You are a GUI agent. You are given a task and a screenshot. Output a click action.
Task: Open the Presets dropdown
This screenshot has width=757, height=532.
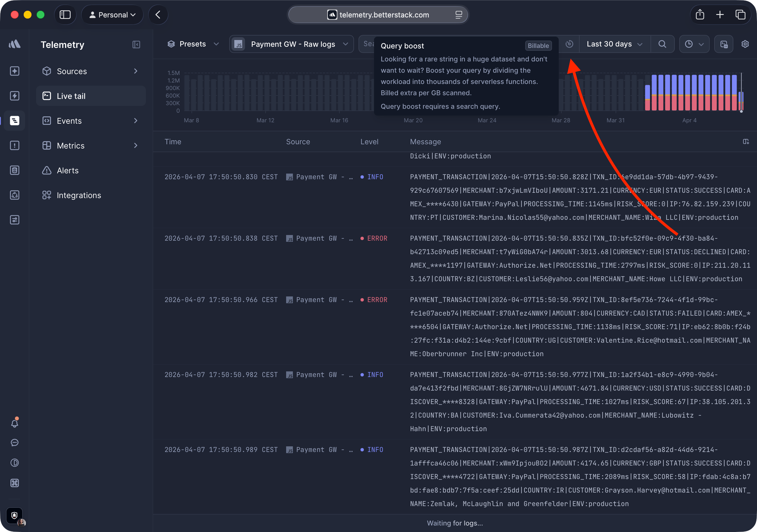[193, 44]
